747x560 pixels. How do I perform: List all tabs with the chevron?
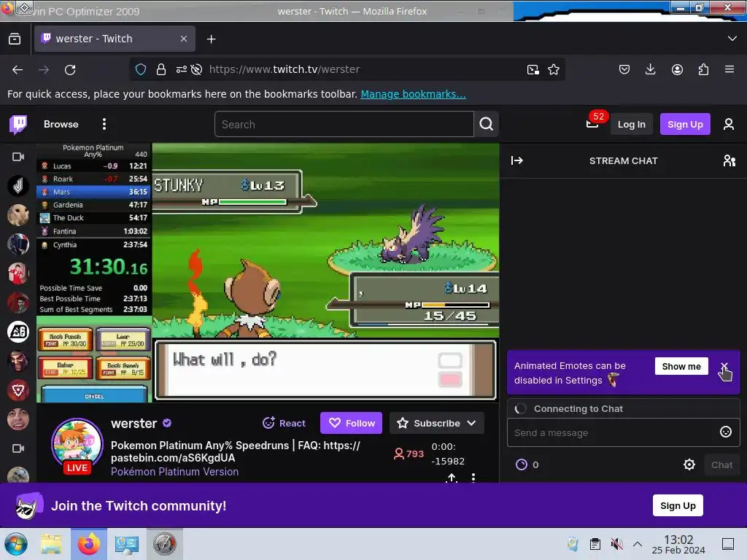[x=732, y=39]
